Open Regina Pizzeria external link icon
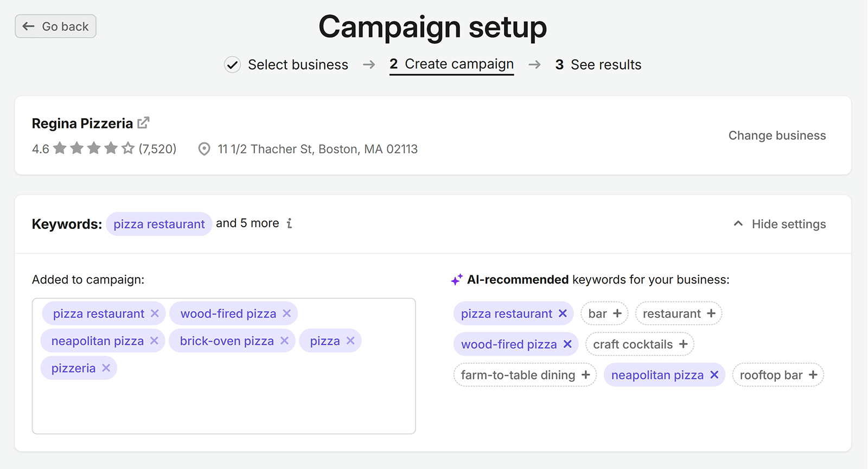 143,123
